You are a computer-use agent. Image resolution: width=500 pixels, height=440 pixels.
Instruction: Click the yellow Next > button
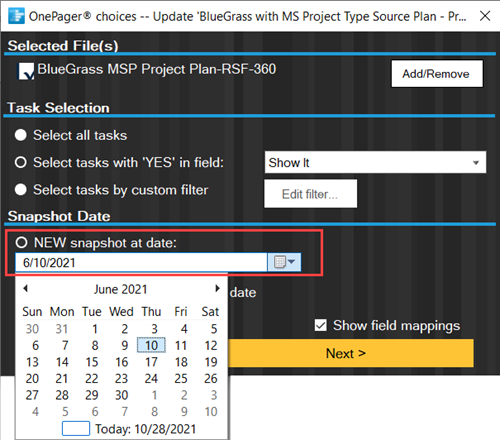347,353
